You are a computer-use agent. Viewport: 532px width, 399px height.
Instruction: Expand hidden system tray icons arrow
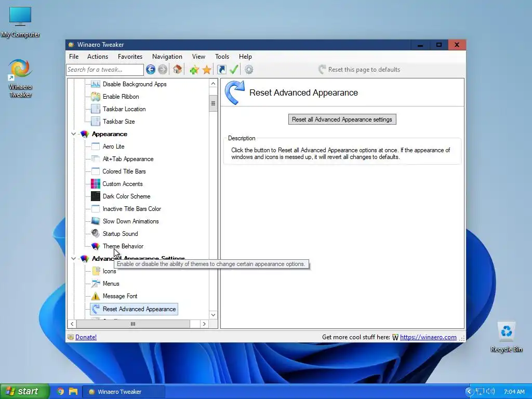(469, 392)
